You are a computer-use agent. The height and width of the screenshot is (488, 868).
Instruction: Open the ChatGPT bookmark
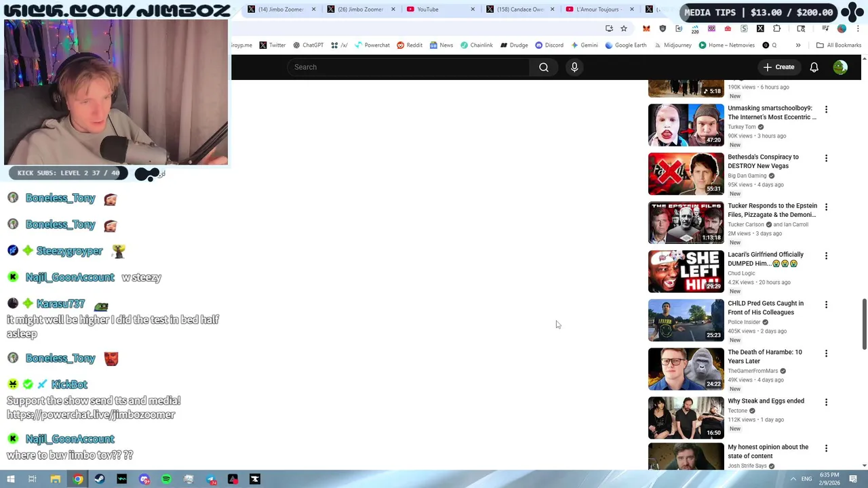click(308, 45)
